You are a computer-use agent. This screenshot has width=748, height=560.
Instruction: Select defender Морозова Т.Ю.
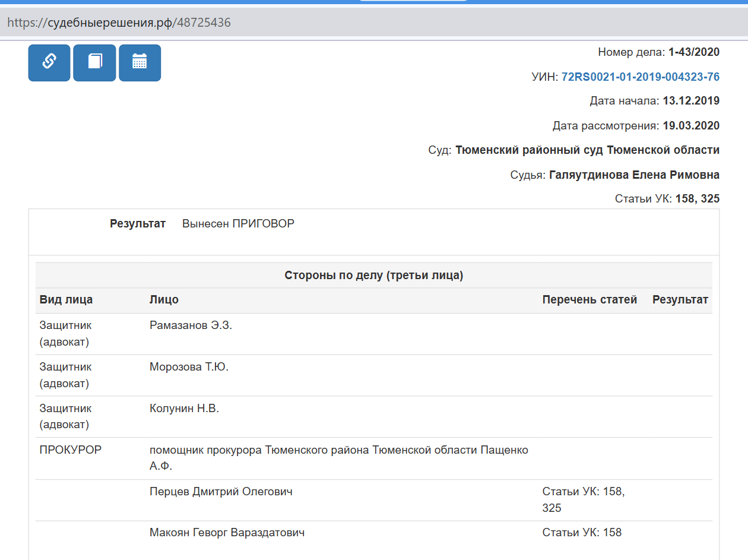tap(189, 367)
